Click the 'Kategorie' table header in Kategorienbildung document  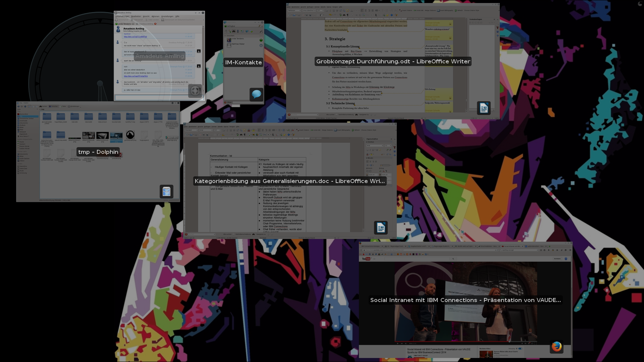click(x=264, y=160)
